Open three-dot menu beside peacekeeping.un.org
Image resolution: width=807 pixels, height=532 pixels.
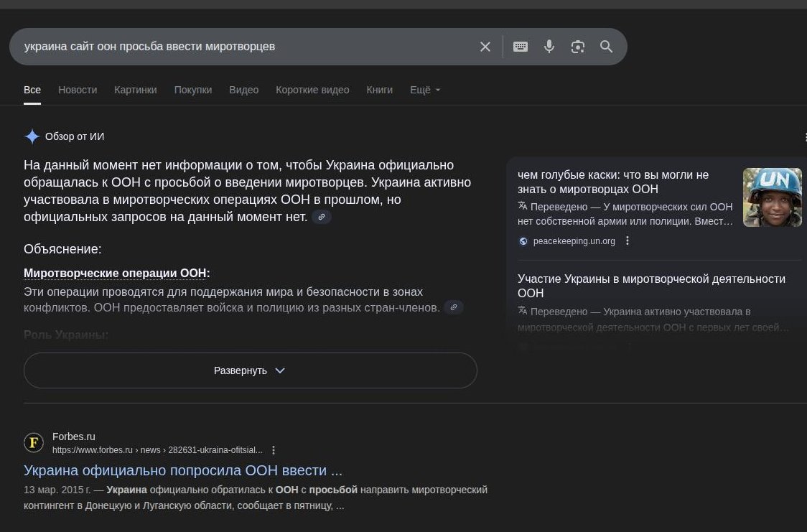point(628,241)
